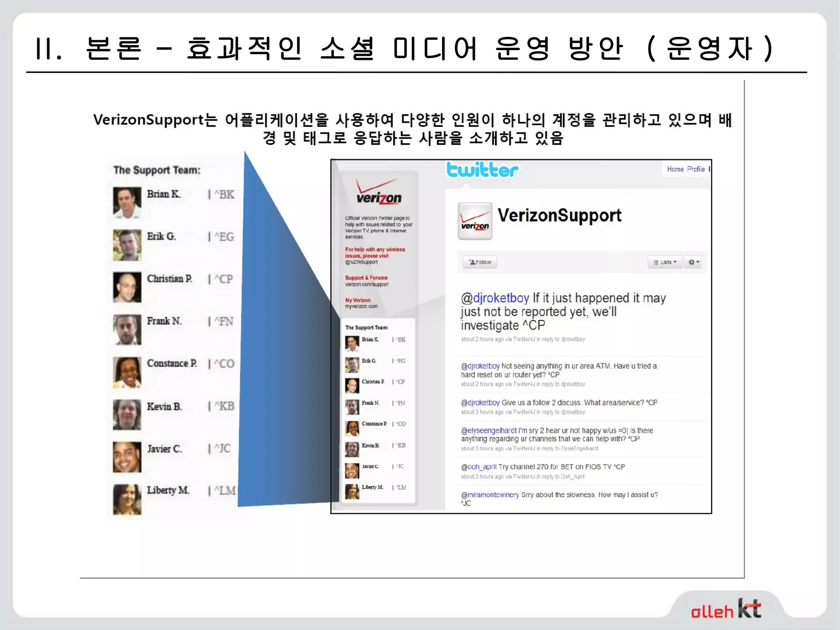Click Javier C.'s small sidebar photo
The image size is (840, 630).
352,470
